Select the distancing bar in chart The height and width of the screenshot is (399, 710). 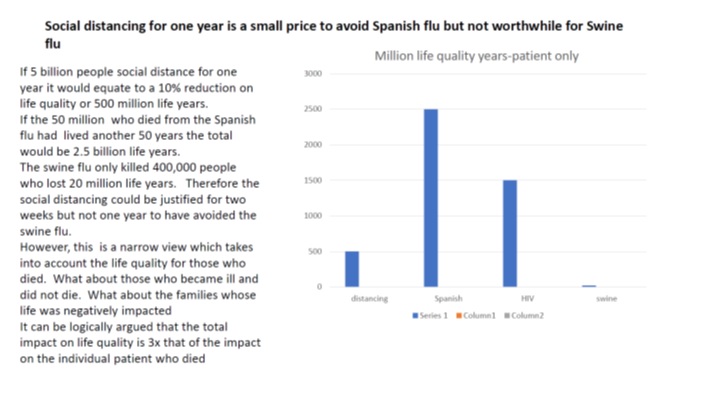352,269
